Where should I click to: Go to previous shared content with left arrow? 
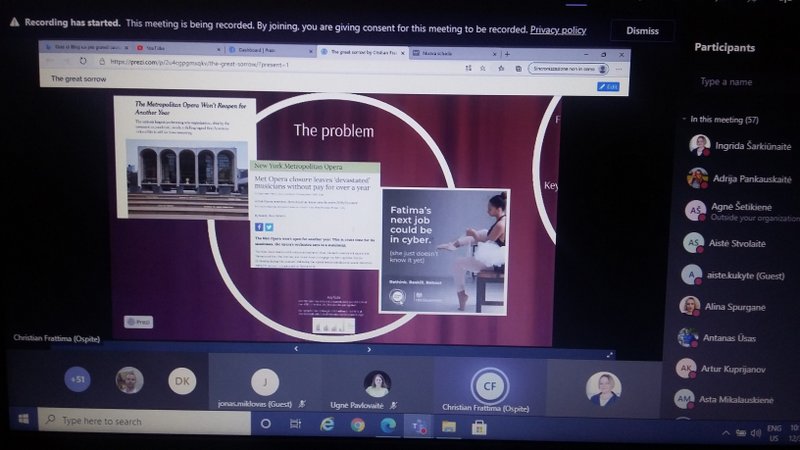click(296, 348)
